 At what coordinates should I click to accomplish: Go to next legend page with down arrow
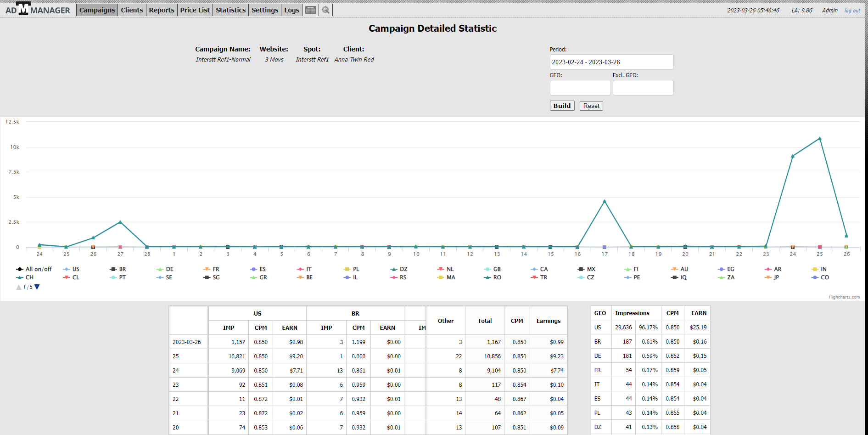click(x=37, y=287)
